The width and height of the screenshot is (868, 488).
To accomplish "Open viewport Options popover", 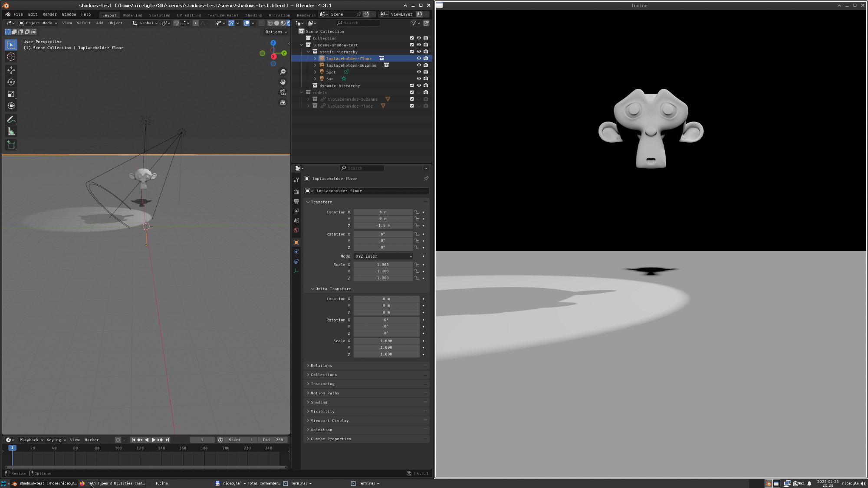I will tap(276, 32).
